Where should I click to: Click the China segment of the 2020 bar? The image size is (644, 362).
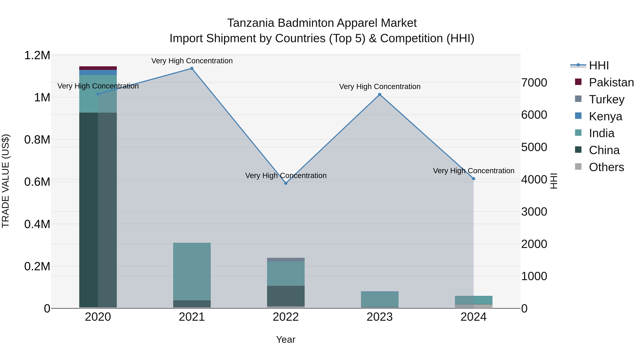pos(98,210)
